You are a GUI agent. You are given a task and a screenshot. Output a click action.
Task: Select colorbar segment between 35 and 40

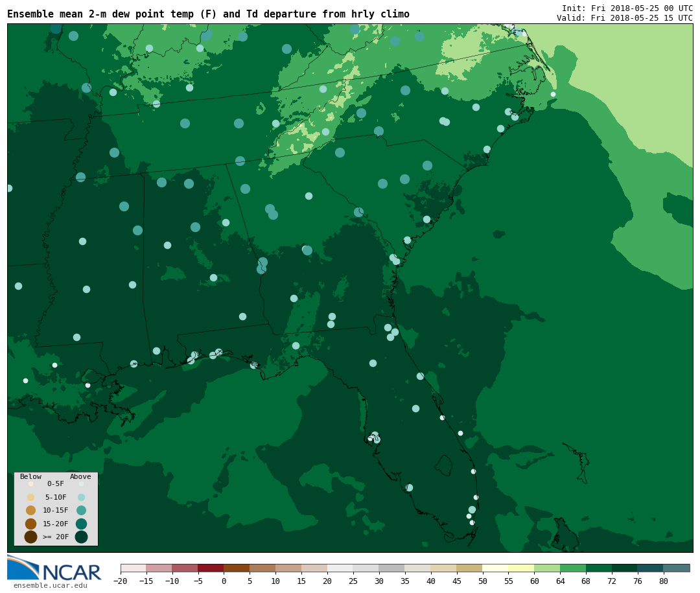[x=418, y=568]
